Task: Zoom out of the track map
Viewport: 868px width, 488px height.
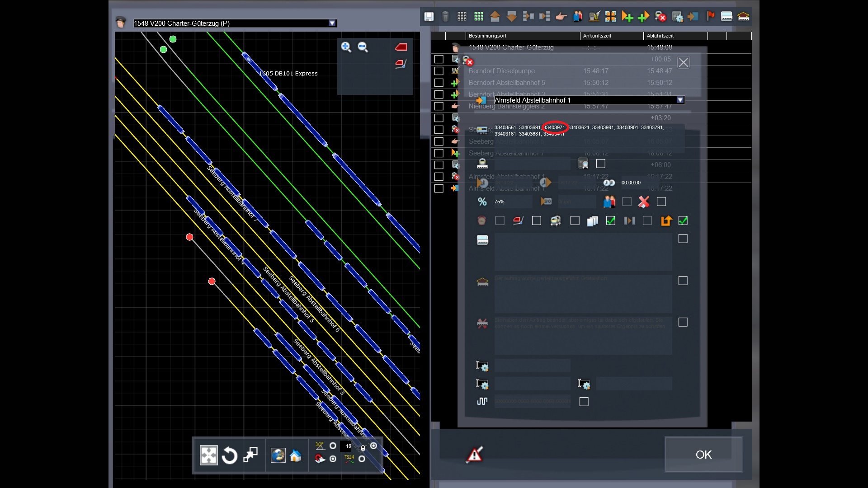Action: 363,47
